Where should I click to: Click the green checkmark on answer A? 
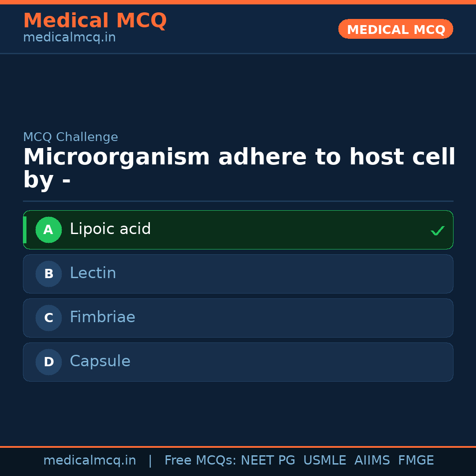coord(438,230)
